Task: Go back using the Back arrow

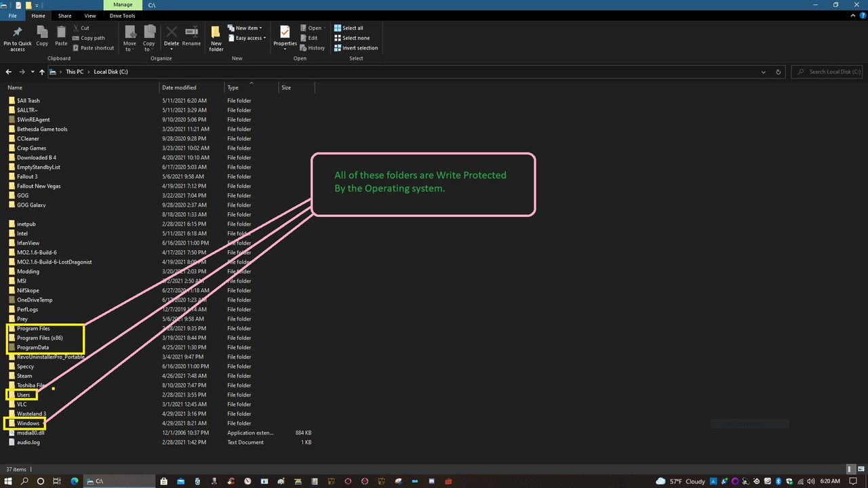Action: [x=8, y=72]
